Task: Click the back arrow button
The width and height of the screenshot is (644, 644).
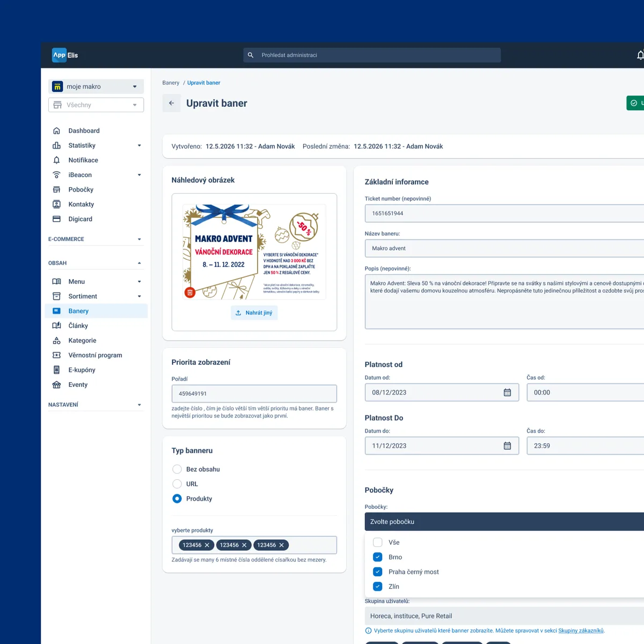Action: 171,103
